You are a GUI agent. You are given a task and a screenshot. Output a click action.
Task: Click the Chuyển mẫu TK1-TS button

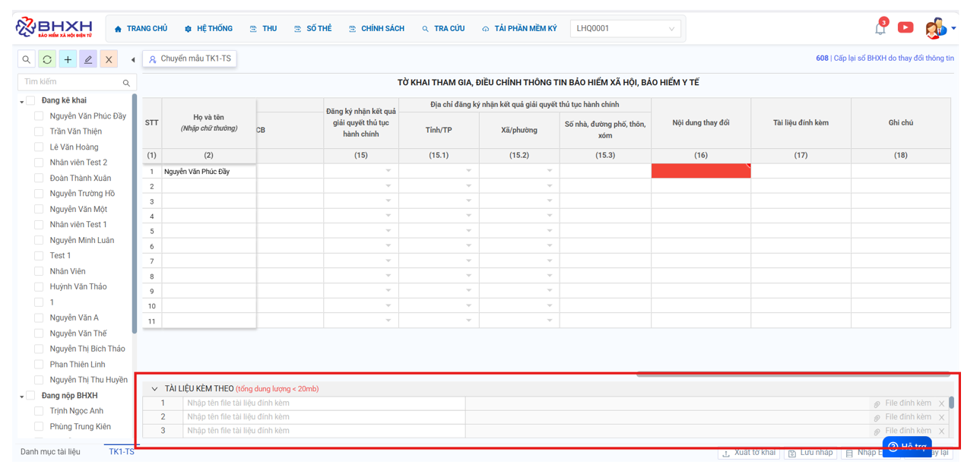click(189, 58)
